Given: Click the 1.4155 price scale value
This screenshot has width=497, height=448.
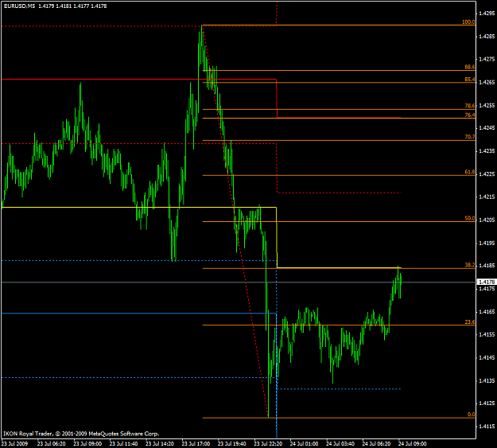Looking at the screenshot, I should click(x=487, y=335).
